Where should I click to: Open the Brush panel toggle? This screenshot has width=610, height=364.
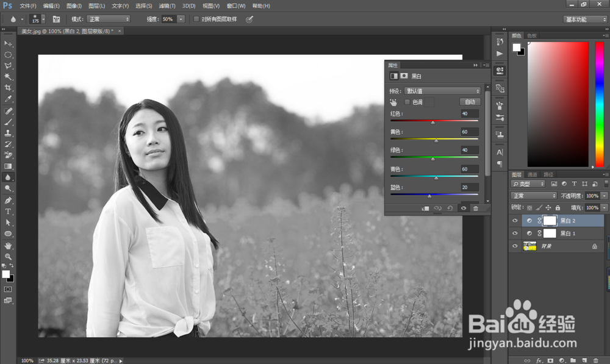(56, 19)
